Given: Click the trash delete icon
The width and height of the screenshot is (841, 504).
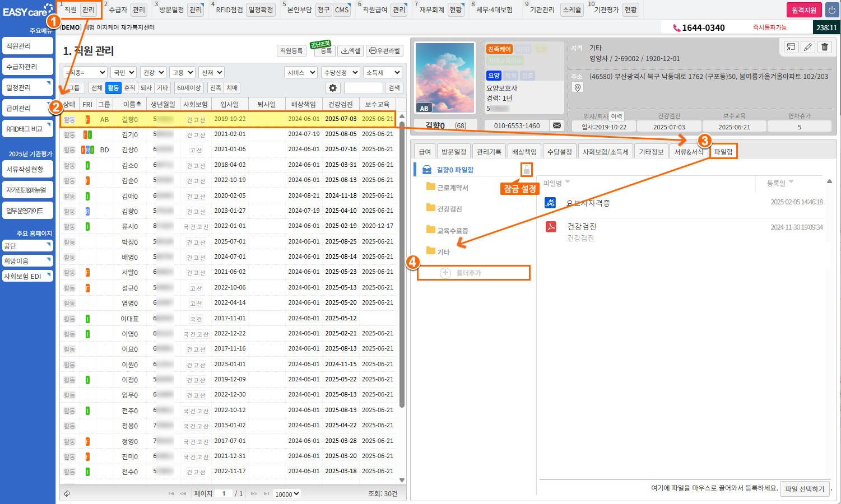Looking at the screenshot, I should click(825, 47).
